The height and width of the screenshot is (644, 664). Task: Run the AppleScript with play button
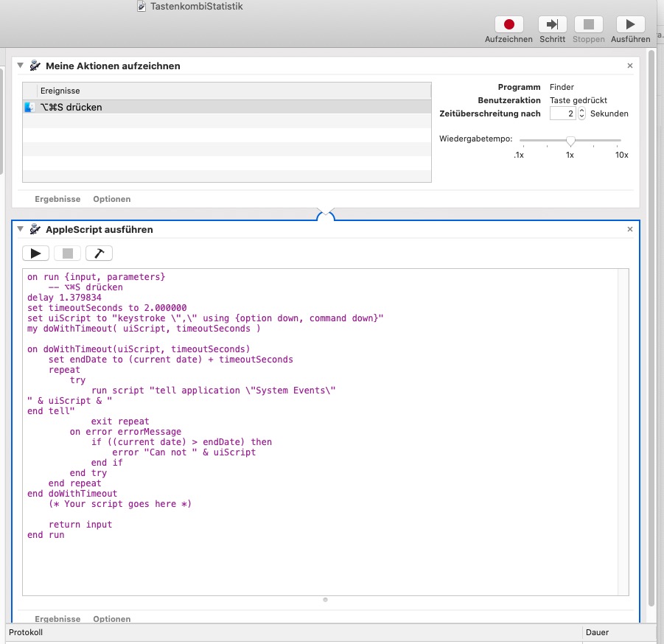pos(35,253)
